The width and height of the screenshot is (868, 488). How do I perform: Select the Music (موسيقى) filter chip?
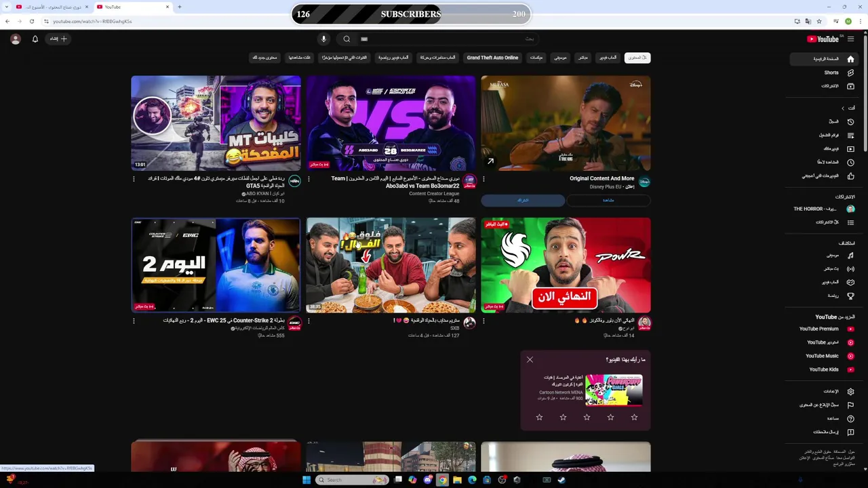pyautogui.click(x=560, y=58)
